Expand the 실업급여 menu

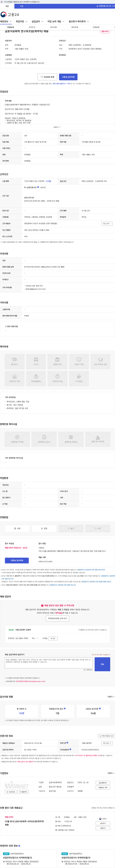click(37, 22)
